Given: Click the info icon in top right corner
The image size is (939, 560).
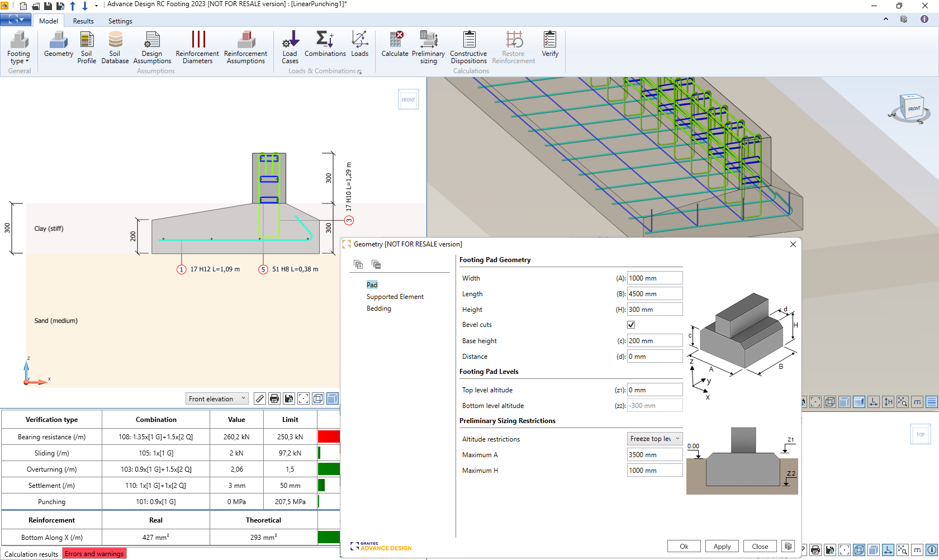Looking at the screenshot, I should point(924,19).
